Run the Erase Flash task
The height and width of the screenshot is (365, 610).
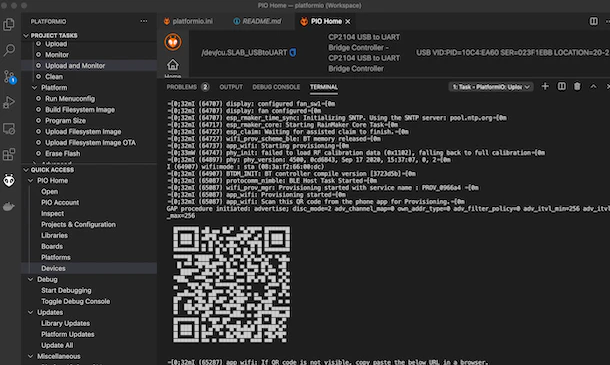(62, 153)
